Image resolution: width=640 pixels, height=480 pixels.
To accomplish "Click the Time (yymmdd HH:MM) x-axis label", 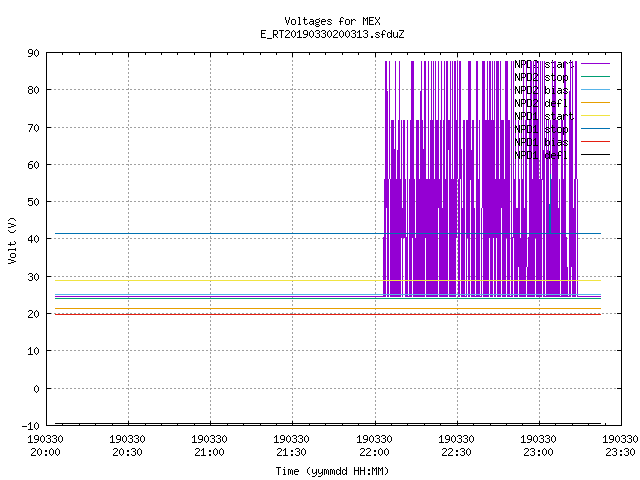I will pyautogui.click(x=332, y=471).
